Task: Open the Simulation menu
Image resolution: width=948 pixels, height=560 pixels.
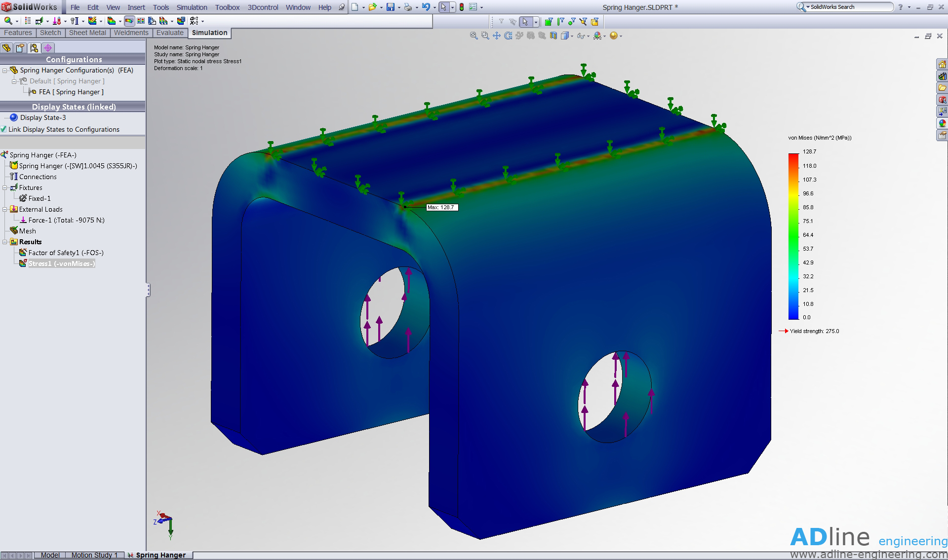Action: click(x=192, y=7)
